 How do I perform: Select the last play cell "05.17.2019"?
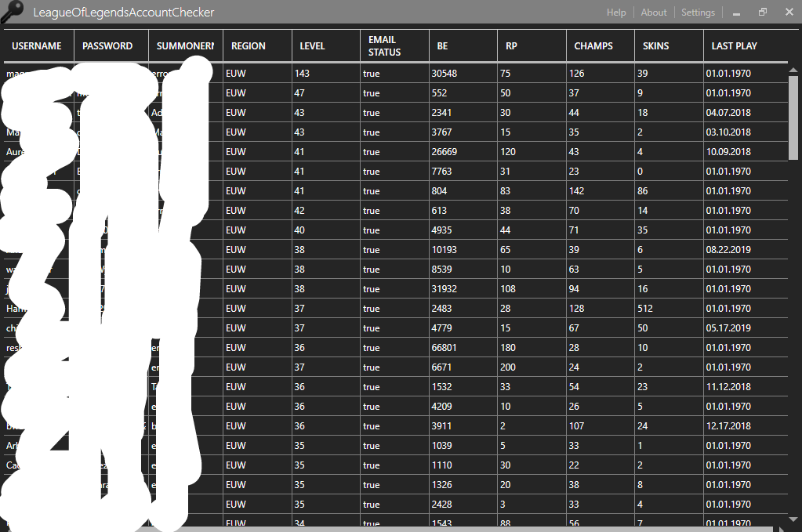pos(746,328)
